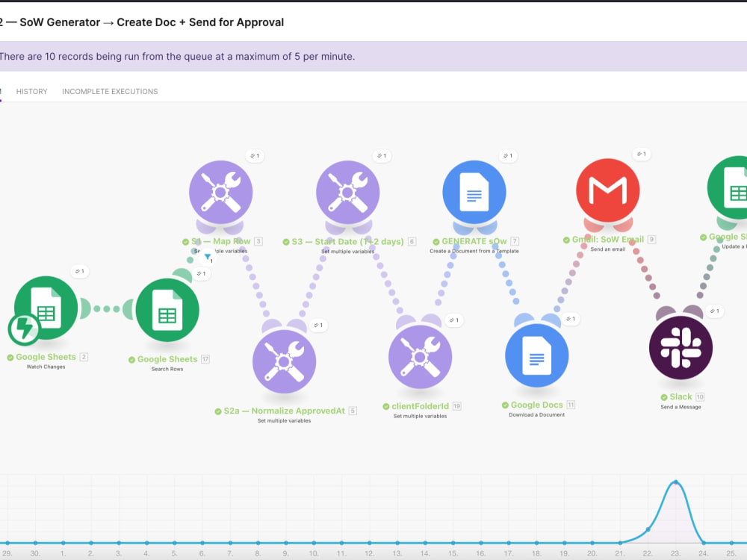Open the S3 Start Date tools module
This screenshot has width=747, height=560.
348,192
